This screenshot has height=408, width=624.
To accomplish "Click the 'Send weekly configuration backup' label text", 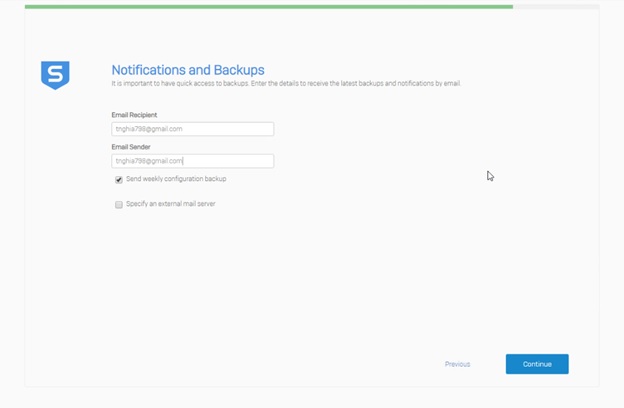I will [176, 179].
